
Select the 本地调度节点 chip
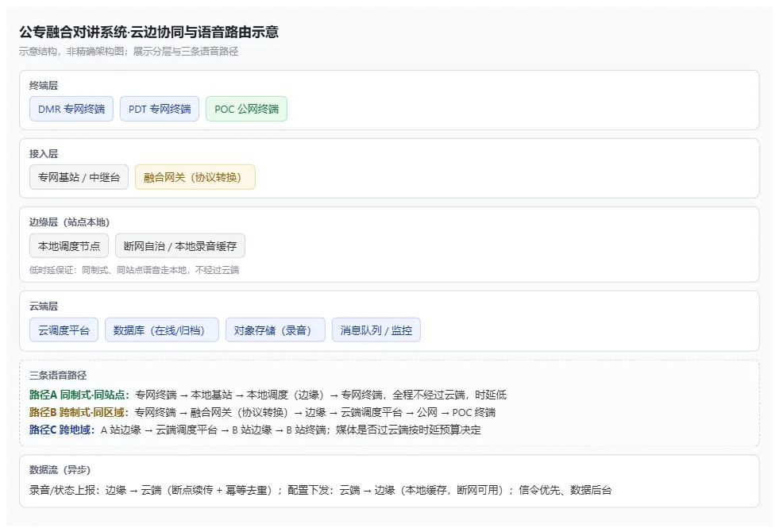coord(69,246)
